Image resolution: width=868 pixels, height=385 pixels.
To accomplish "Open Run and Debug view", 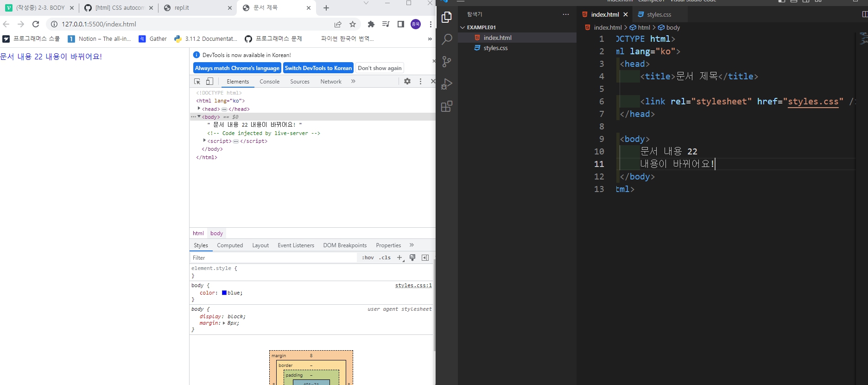I will [447, 84].
